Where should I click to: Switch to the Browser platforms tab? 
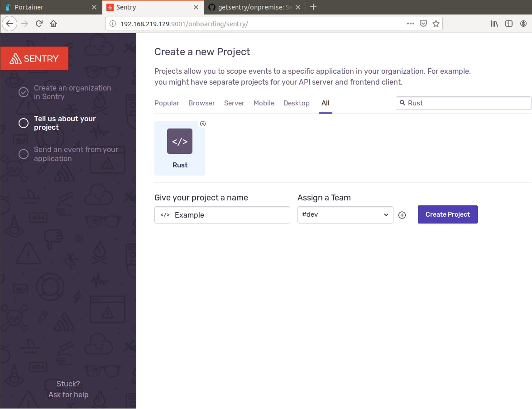click(201, 103)
